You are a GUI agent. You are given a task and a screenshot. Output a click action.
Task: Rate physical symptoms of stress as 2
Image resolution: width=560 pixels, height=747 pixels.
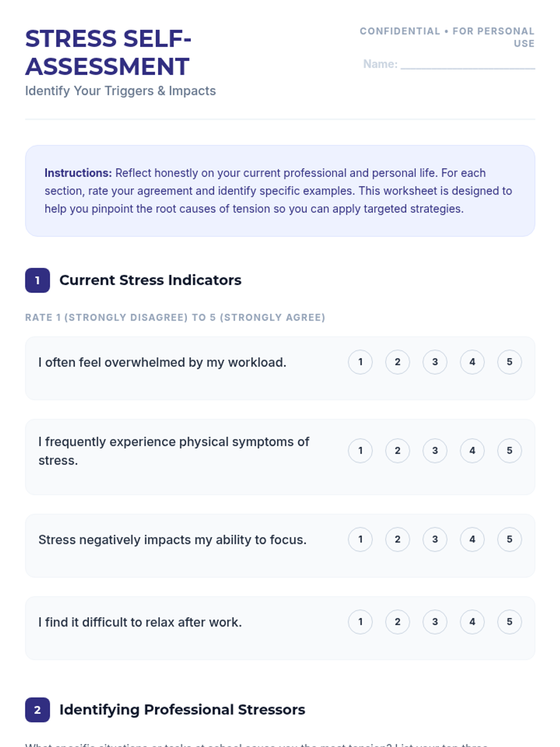pos(398,451)
